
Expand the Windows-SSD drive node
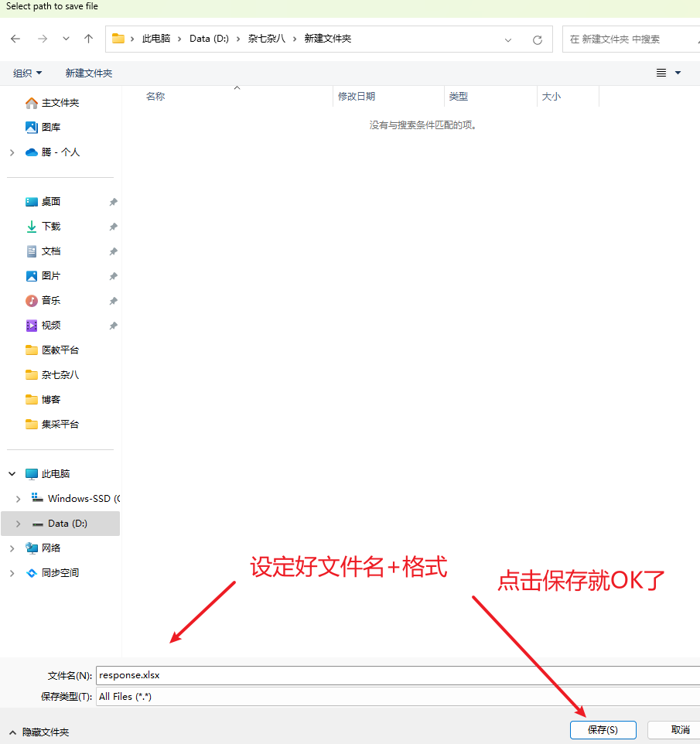tap(19, 499)
